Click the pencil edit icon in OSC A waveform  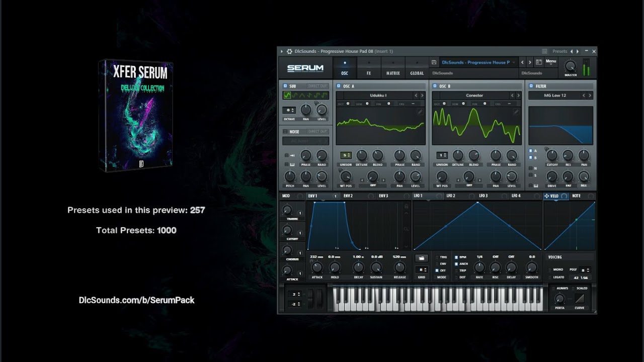pyautogui.click(x=420, y=112)
